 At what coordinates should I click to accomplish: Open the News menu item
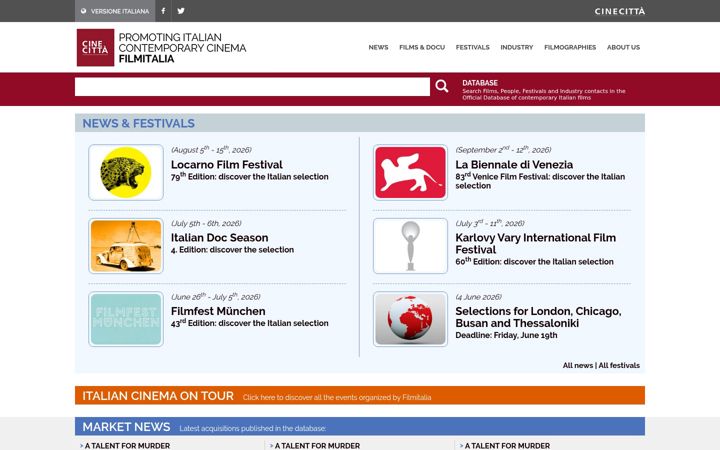378,47
